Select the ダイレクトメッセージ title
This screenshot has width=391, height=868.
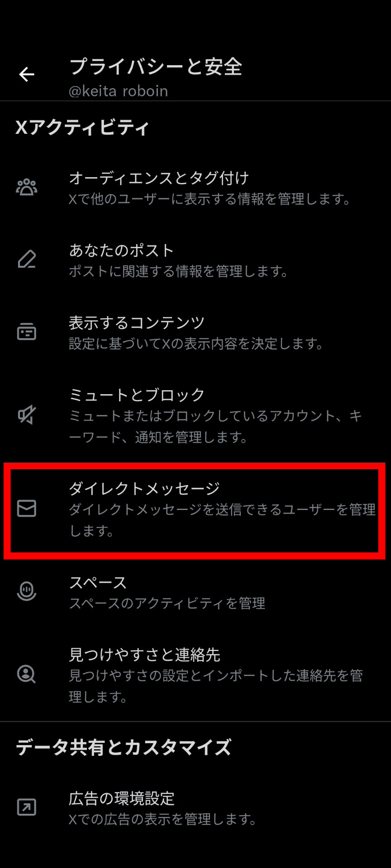144,489
